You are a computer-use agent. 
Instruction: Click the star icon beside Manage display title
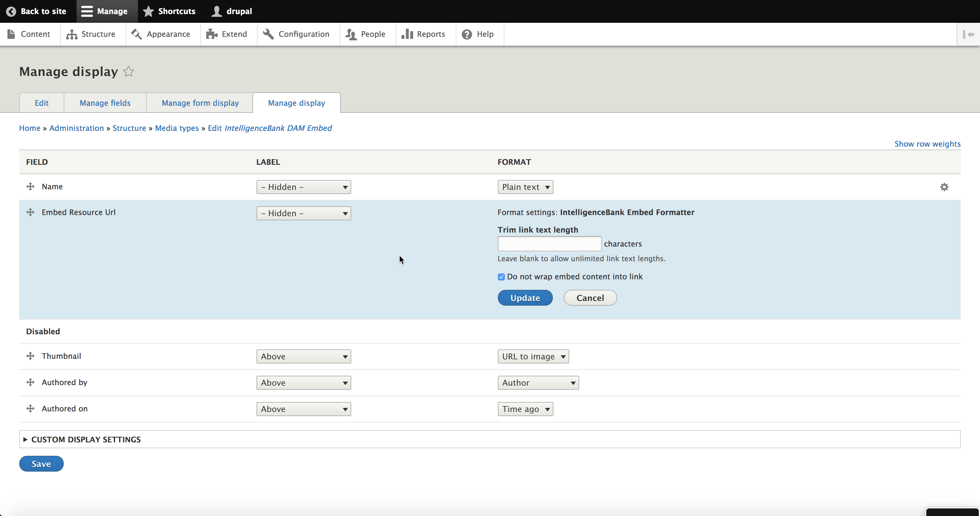[x=129, y=72]
